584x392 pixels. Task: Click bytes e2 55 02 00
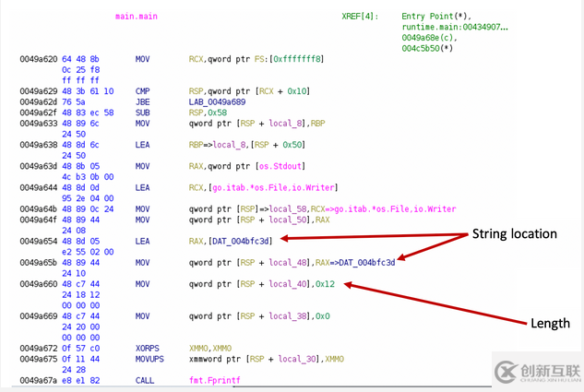[88, 252]
